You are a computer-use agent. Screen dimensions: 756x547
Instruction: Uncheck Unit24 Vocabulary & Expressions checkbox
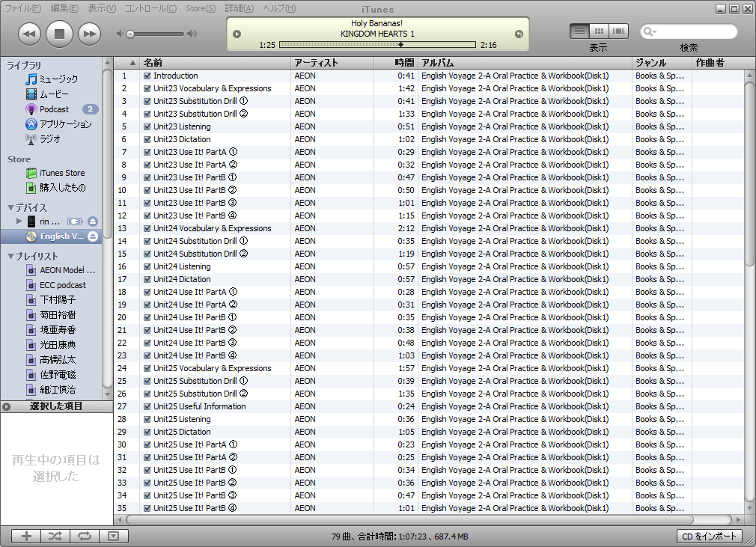(x=147, y=228)
